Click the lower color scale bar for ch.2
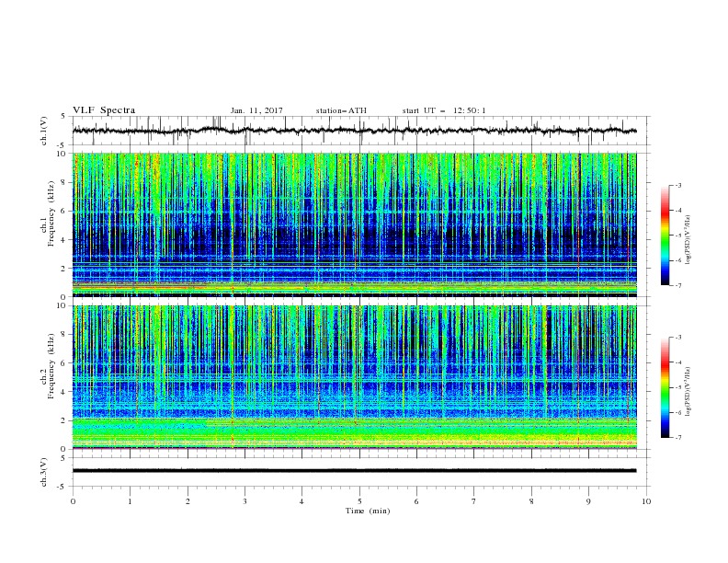The width and height of the screenshot is (728, 563). tap(665, 387)
